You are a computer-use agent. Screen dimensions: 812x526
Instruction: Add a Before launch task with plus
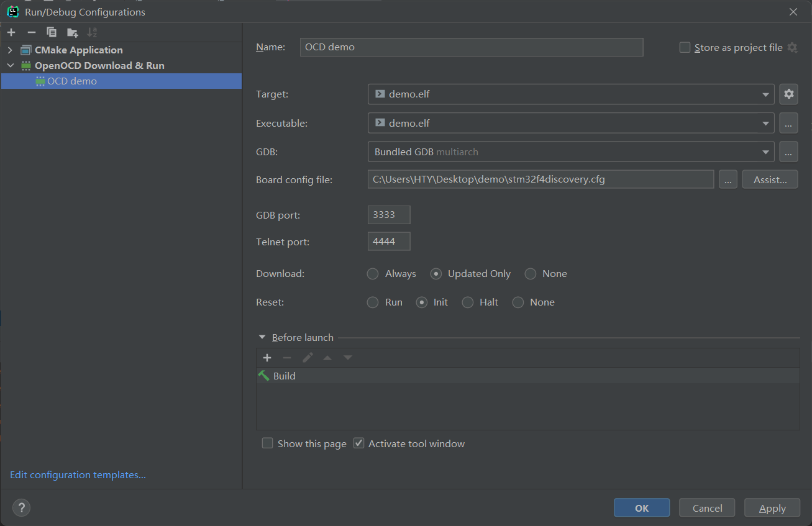pos(267,358)
